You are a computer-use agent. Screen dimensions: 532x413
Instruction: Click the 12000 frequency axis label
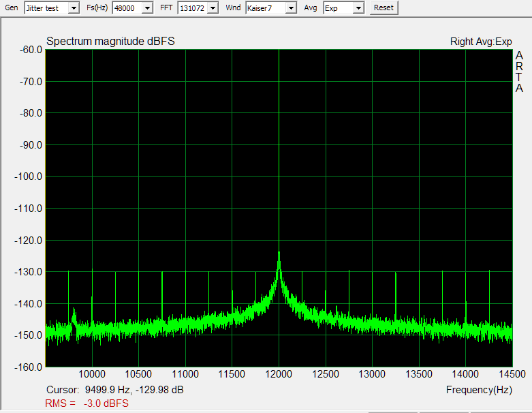(279, 374)
